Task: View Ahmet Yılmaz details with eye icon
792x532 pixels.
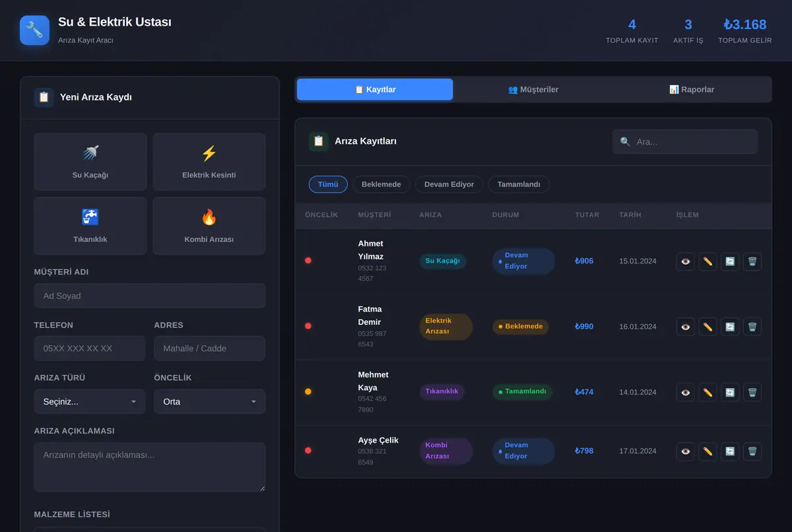Action: (x=686, y=261)
